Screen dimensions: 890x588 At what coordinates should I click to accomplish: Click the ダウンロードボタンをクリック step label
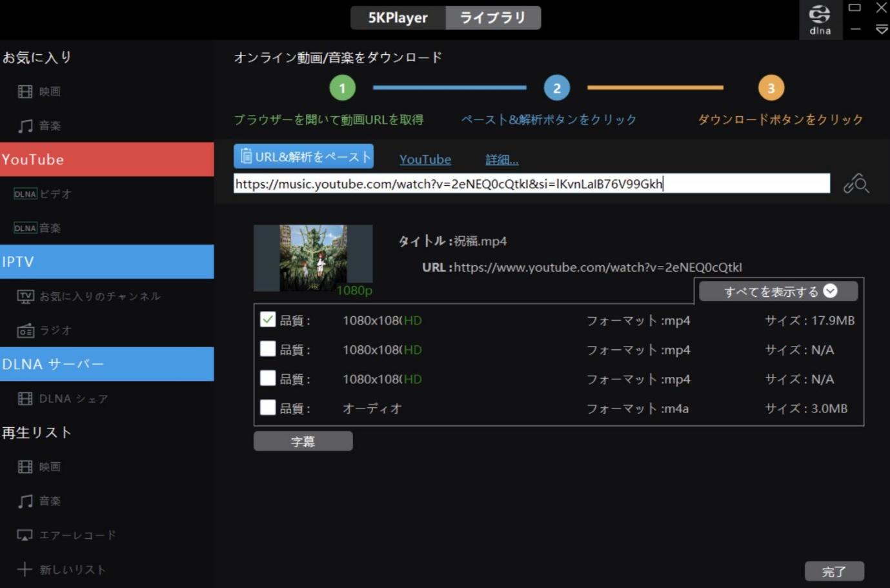[781, 119]
